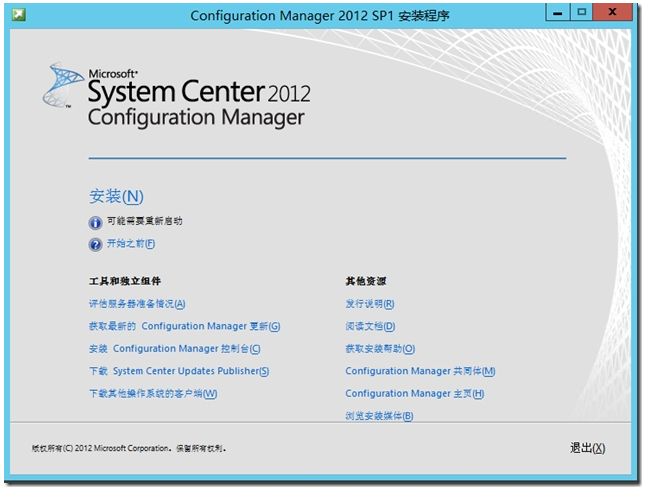Open 评估服务器准备情况(A) link
This screenshot has height=489, width=646.
(x=137, y=304)
